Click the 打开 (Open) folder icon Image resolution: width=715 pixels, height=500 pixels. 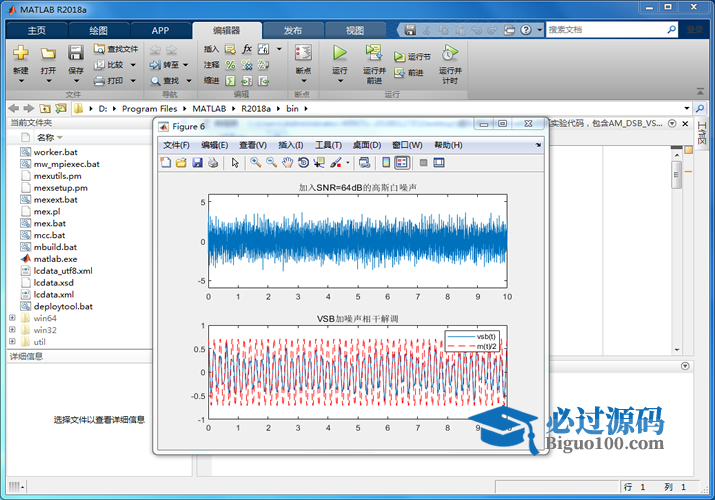(48, 53)
